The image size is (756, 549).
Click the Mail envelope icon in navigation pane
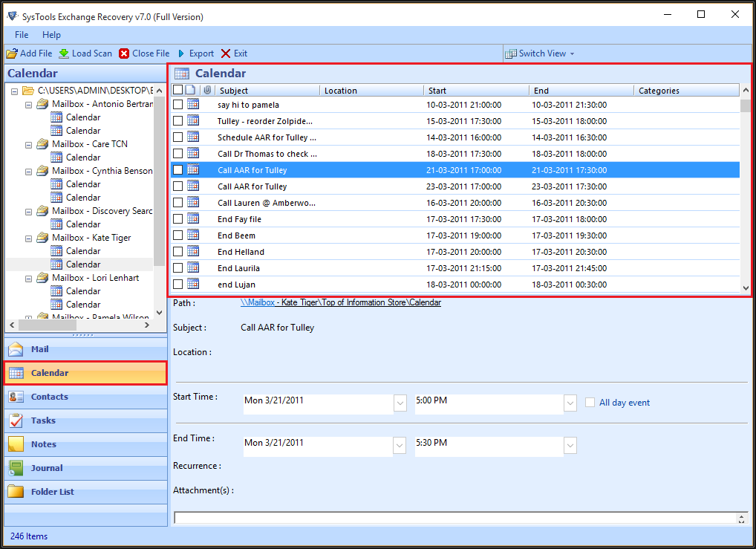pos(16,349)
